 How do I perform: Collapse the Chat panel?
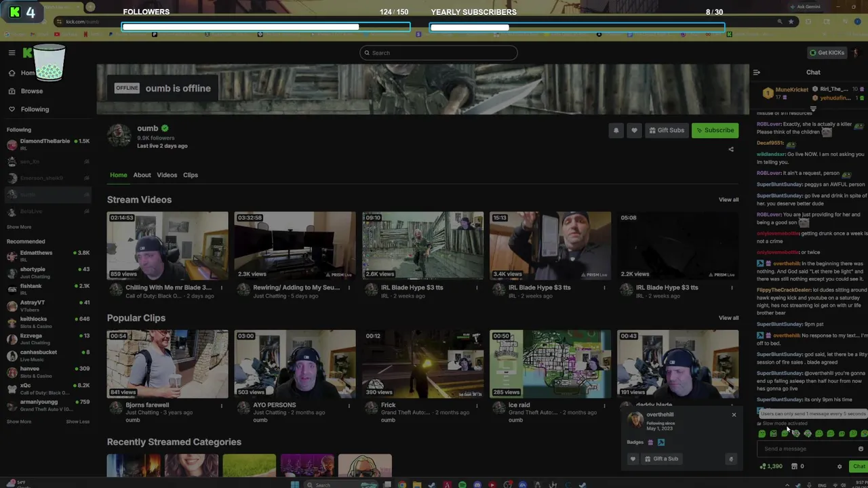click(757, 73)
